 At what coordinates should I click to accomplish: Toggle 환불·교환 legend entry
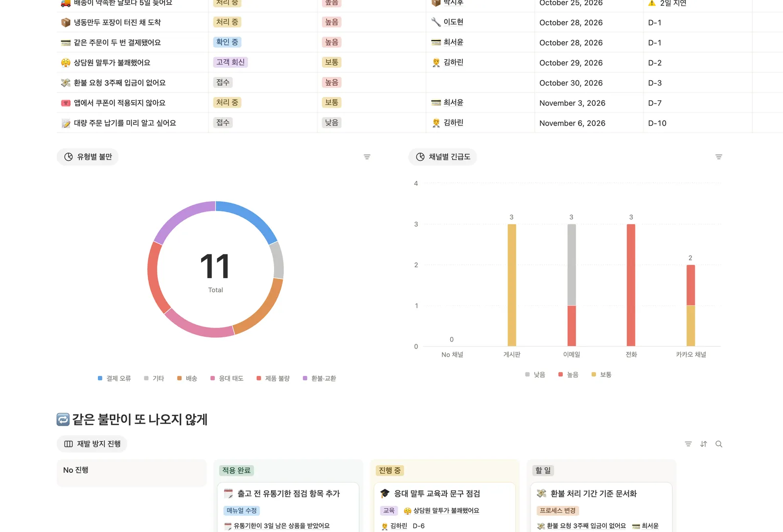coord(320,378)
